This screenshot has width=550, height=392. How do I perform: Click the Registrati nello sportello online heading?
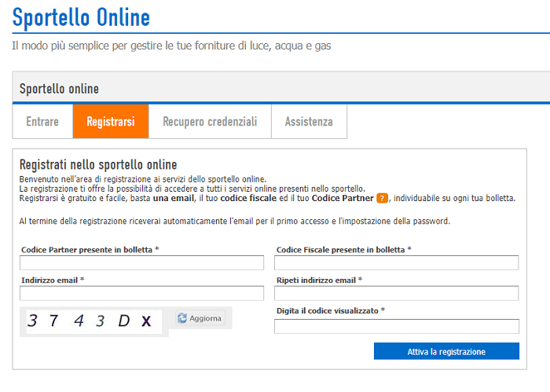click(98, 164)
